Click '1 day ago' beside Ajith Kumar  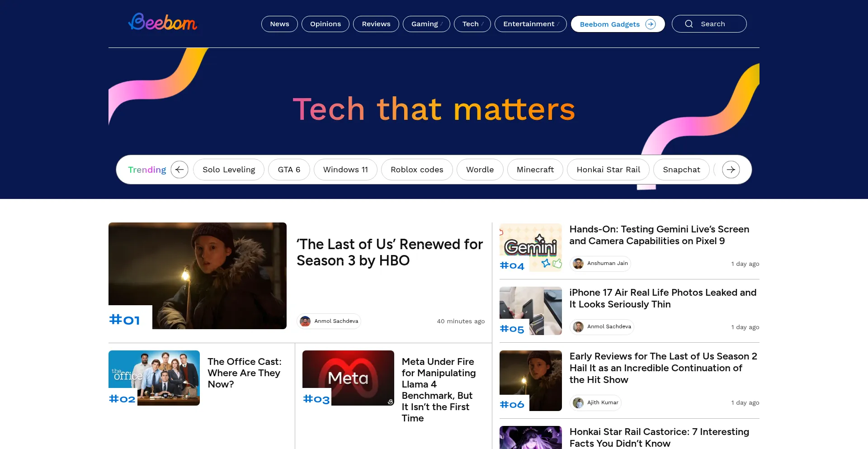[x=745, y=403]
